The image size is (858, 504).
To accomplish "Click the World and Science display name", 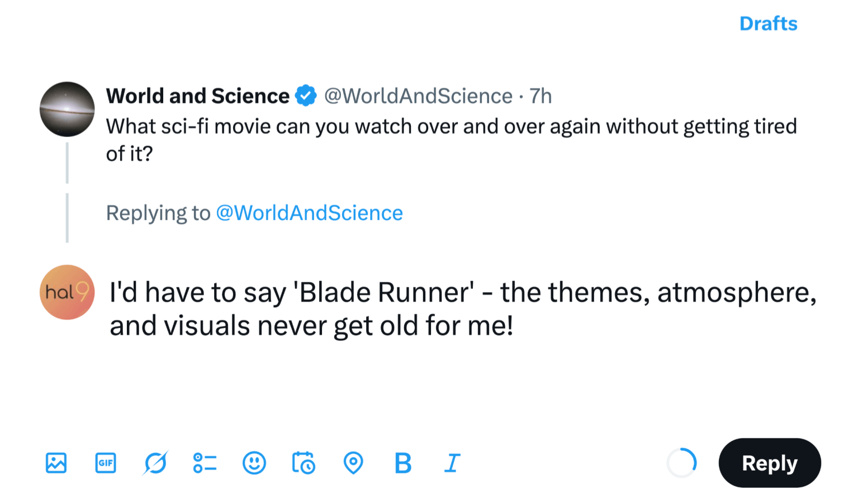I will click(198, 96).
